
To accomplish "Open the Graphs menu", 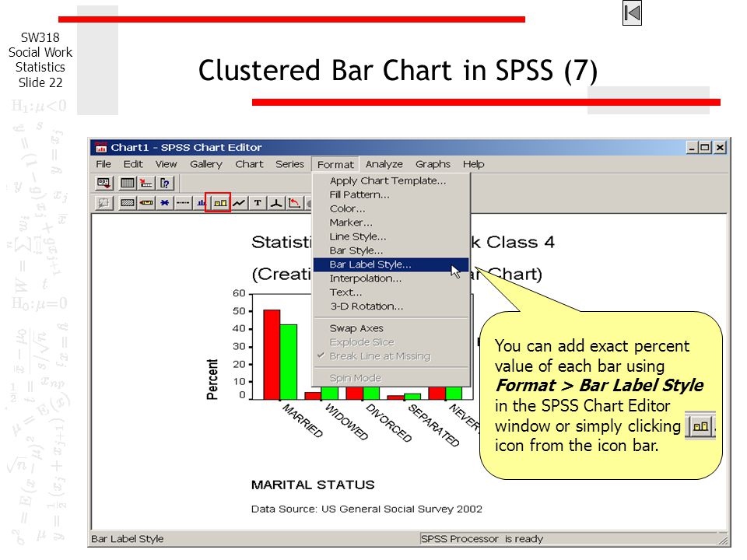I will [x=433, y=164].
